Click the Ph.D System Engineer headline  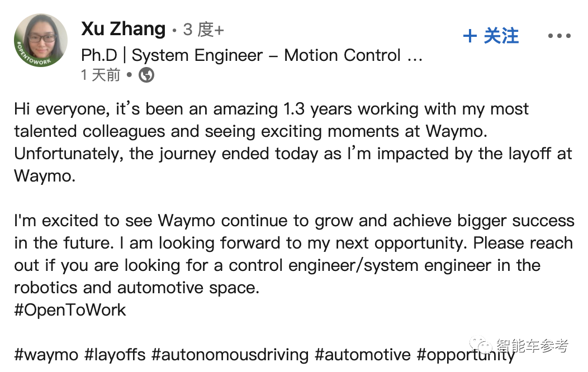click(252, 55)
